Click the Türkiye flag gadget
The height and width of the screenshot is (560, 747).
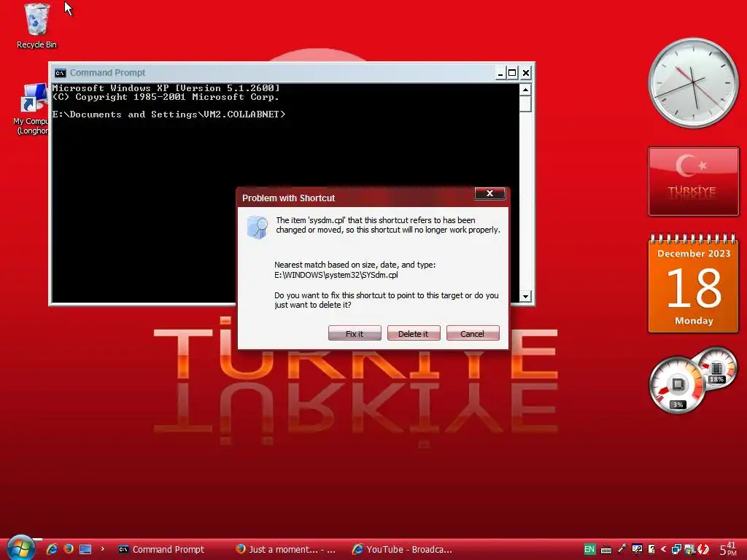[x=694, y=182]
